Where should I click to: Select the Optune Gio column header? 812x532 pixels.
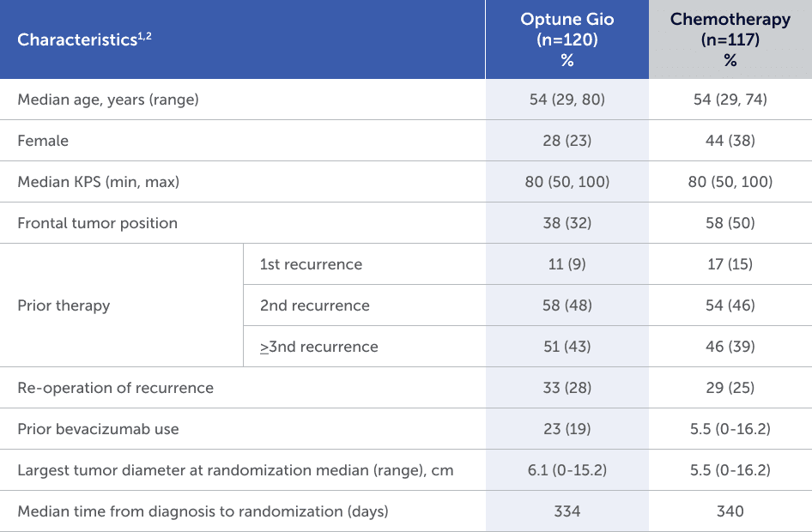(567, 39)
